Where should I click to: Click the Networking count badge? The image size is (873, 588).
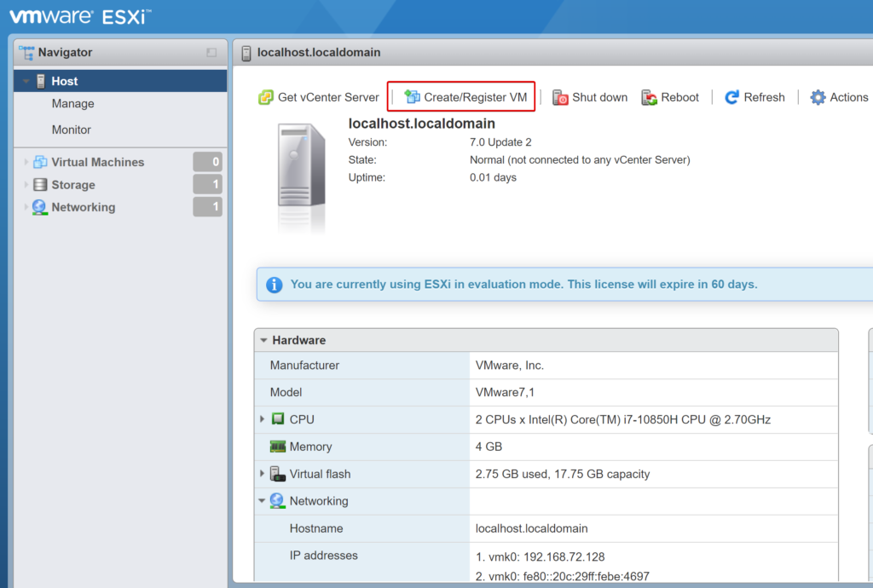coord(208,206)
